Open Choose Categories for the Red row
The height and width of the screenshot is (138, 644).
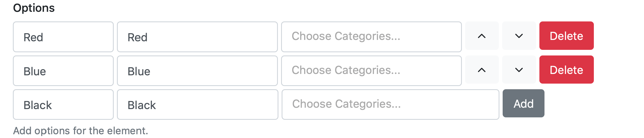371,37
